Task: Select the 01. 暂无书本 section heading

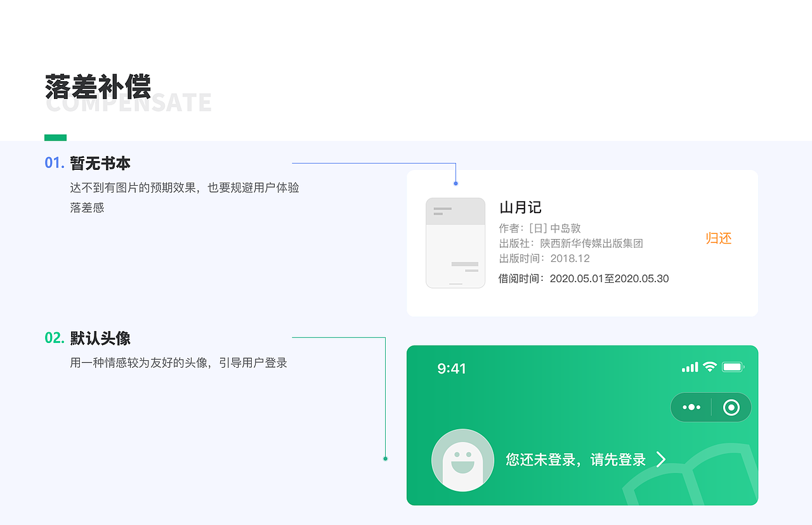Action: point(86,162)
